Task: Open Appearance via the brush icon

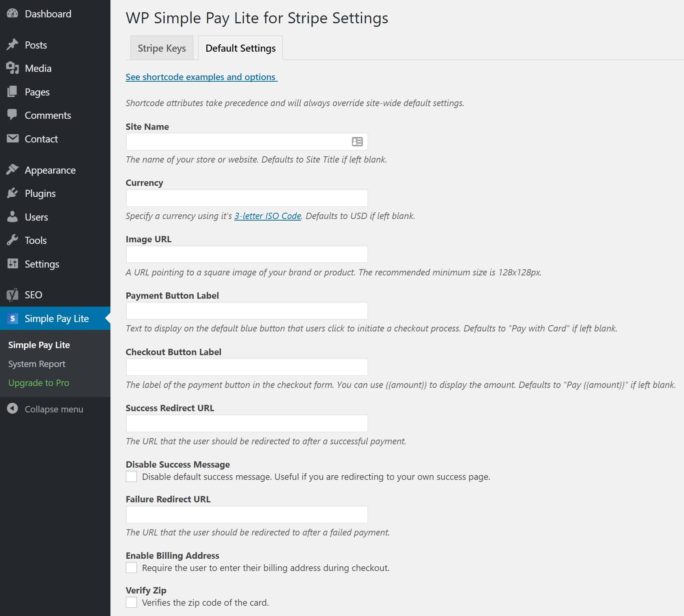Action: (x=12, y=169)
